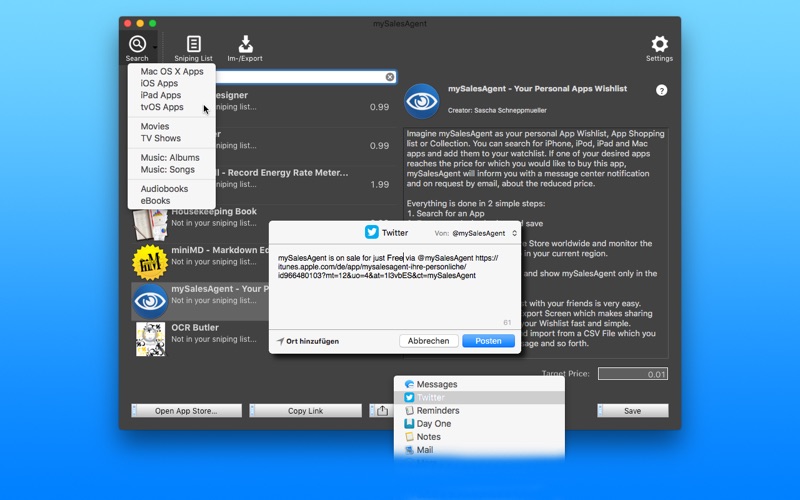Screen dimensions: 800x500
Task: Choose Messages in the share menu
Action: (479, 384)
